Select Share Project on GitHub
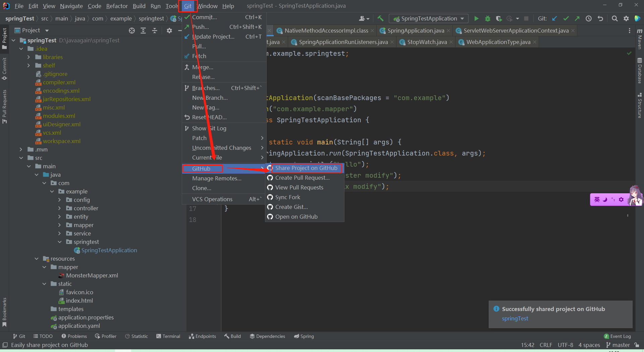Viewport: 644px width, 352px height. click(x=305, y=168)
